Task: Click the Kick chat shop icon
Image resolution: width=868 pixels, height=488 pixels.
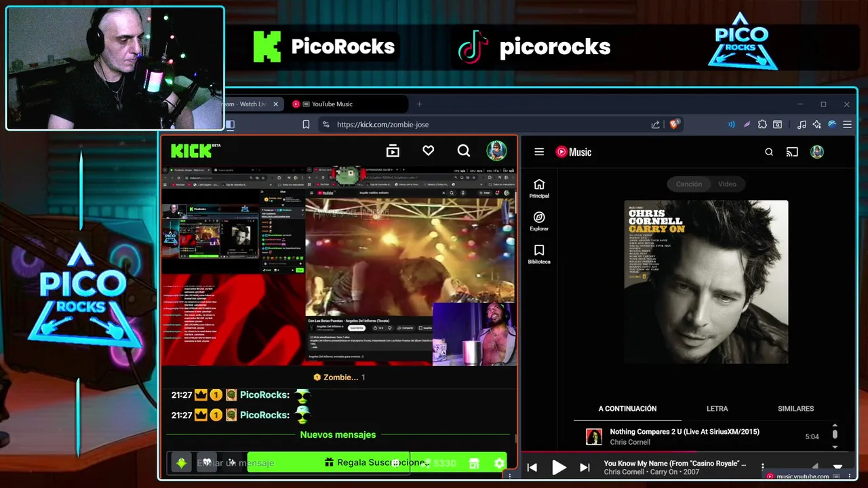Action: click(474, 463)
